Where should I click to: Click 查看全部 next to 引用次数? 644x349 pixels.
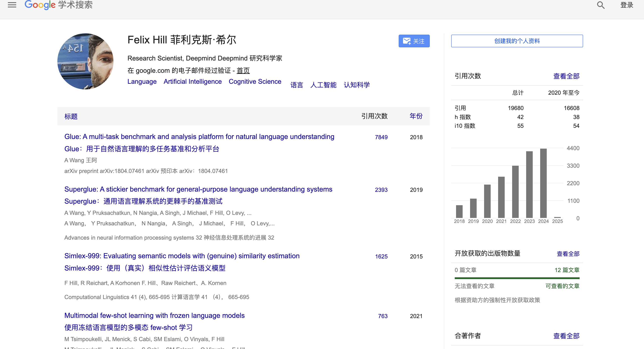pos(566,76)
